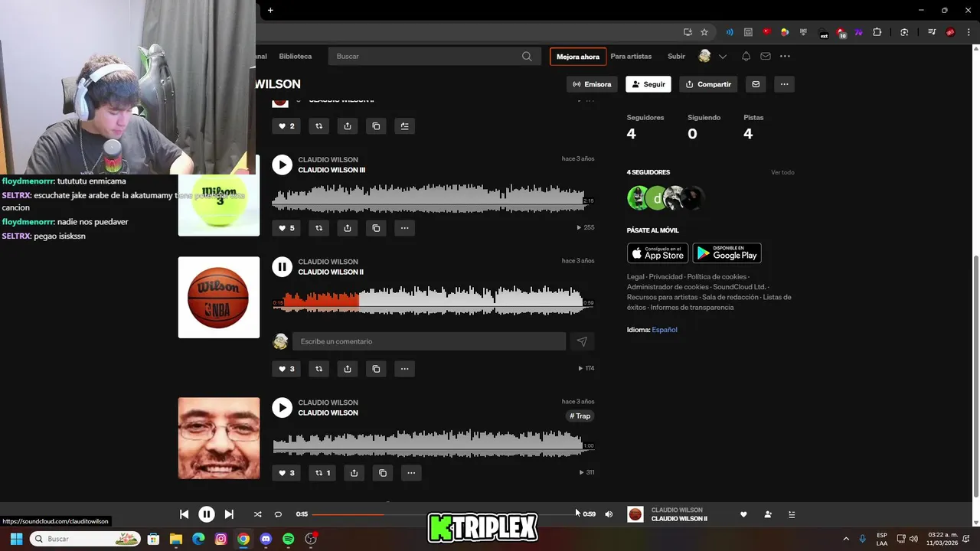
Task: Share the CLAUDIO WILSON Trap track
Action: tap(354, 473)
